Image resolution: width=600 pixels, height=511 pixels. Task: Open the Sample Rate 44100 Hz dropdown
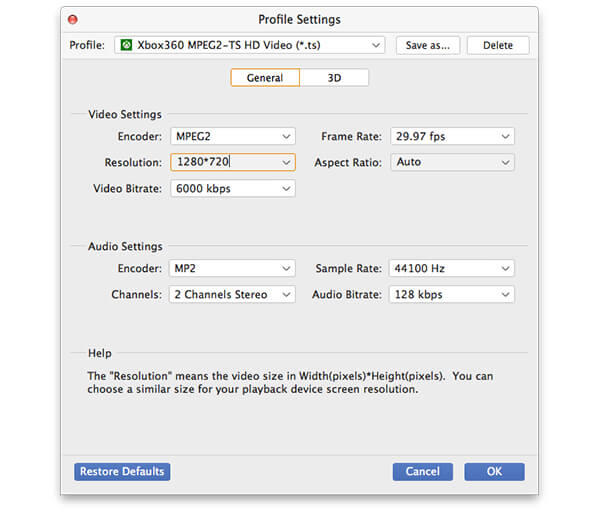451,268
